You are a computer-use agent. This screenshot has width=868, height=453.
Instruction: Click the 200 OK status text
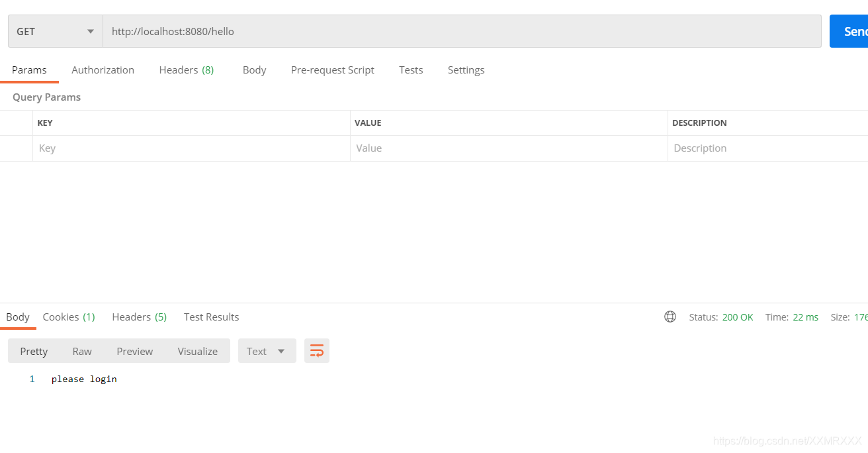738,317
